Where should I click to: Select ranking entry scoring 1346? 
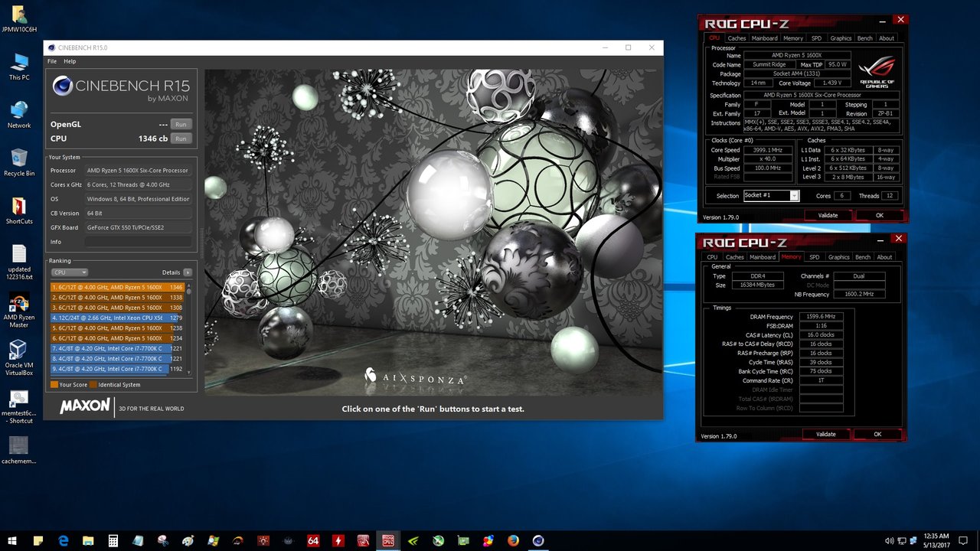click(x=117, y=287)
